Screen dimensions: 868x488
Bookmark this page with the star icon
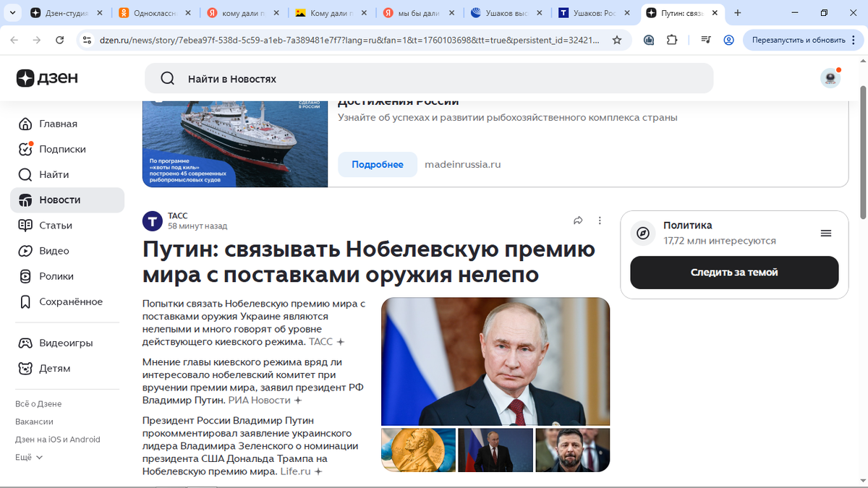click(x=617, y=40)
